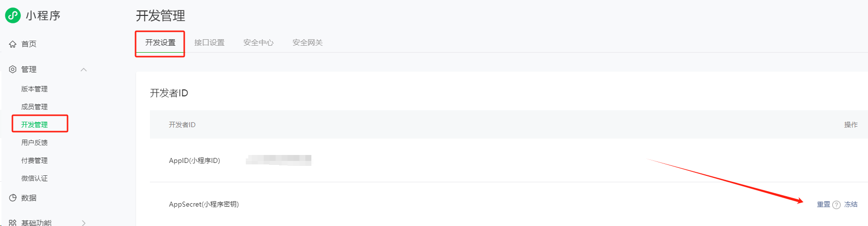Click the hexagon icon next to 管理
Image resolution: width=868 pixels, height=226 pixels.
pyautogui.click(x=13, y=69)
